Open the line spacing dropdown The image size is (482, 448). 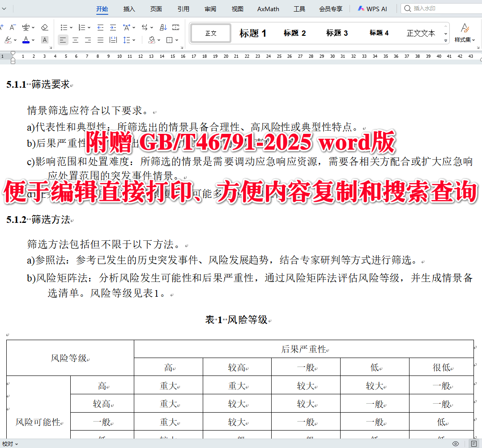(x=133, y=40)
